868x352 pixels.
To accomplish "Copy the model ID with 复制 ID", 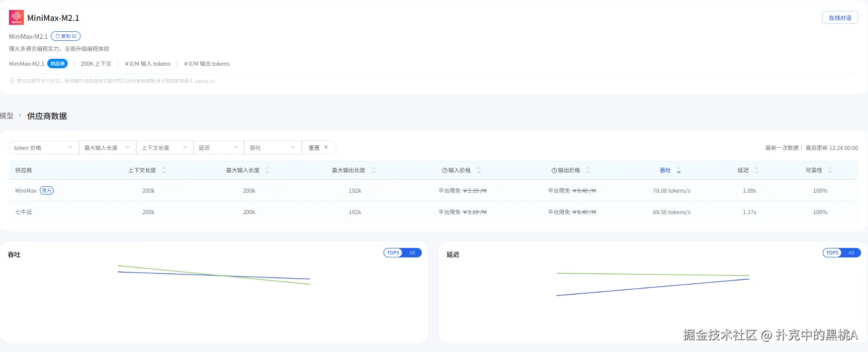I will click(x=66, y=36).
